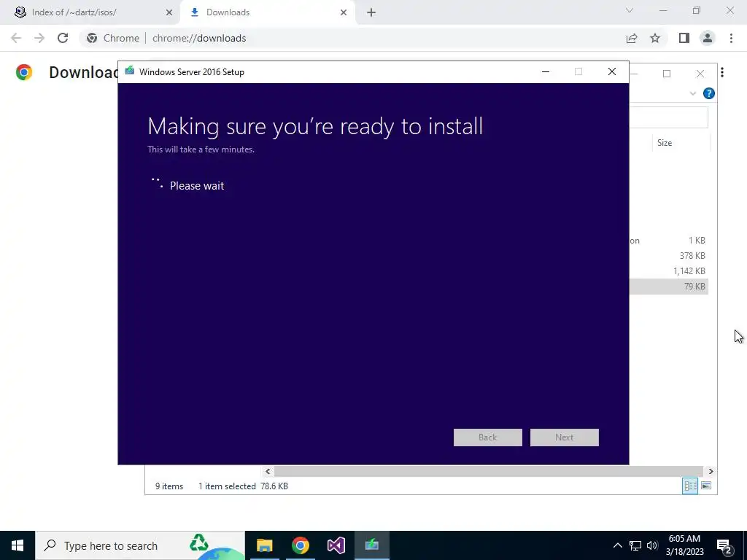Close the Windows Server 2016 Setup window
The image size is (747, 560).
[x=612, y=72]
